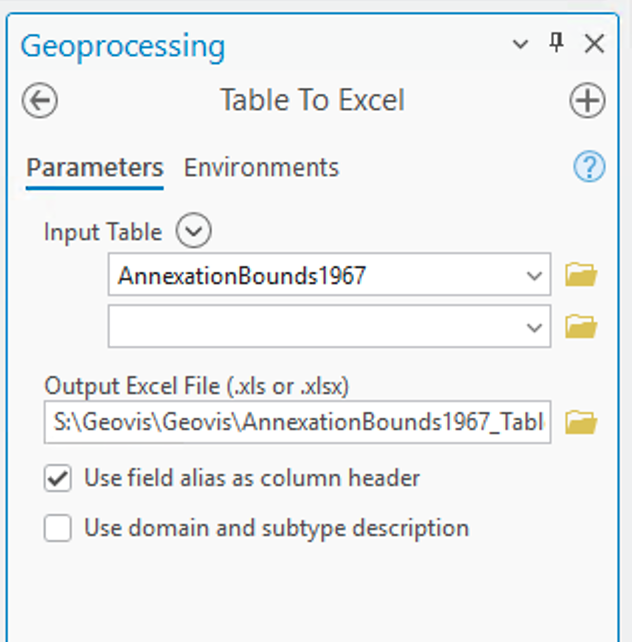Open help for Table To Excel
The image size is (632, 642).
tap(589, 167)
